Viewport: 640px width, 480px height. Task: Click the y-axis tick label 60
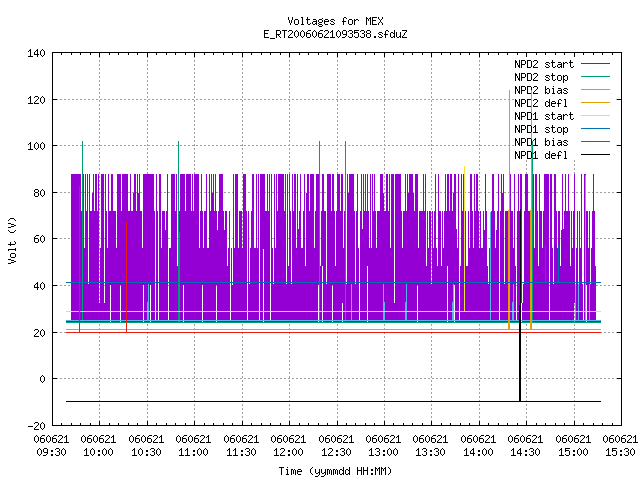(39, 239)
